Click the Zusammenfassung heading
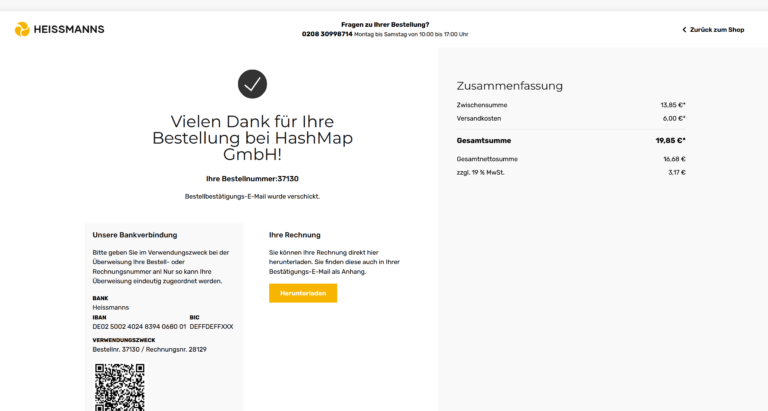Screen dimensions: 768x411 [x=509, y=86]
